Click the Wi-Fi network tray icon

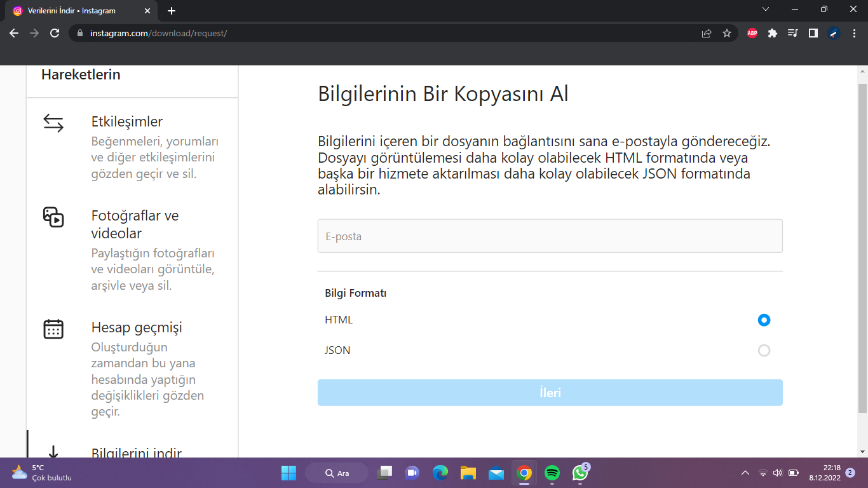[763, 473]
